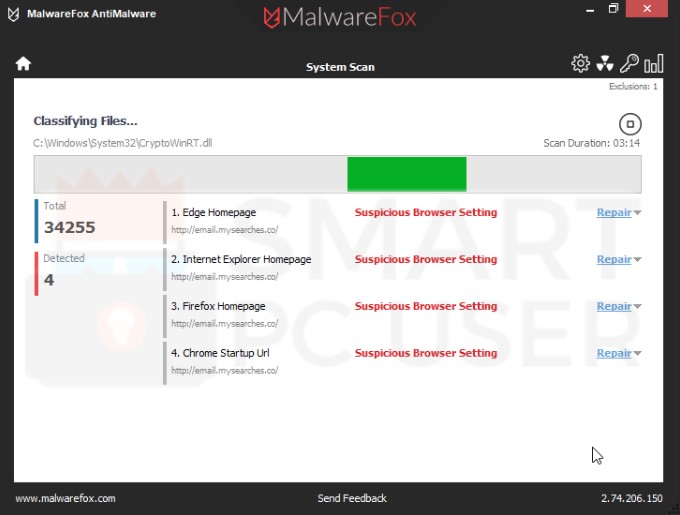Go to the Home screen icon
This screenshot has width=680, height=515.
(23, 64)
